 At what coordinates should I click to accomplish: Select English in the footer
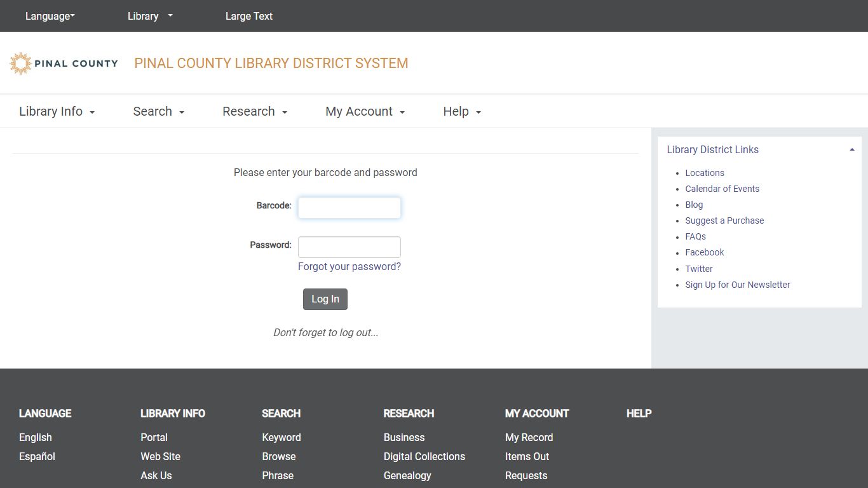(36, 437)
